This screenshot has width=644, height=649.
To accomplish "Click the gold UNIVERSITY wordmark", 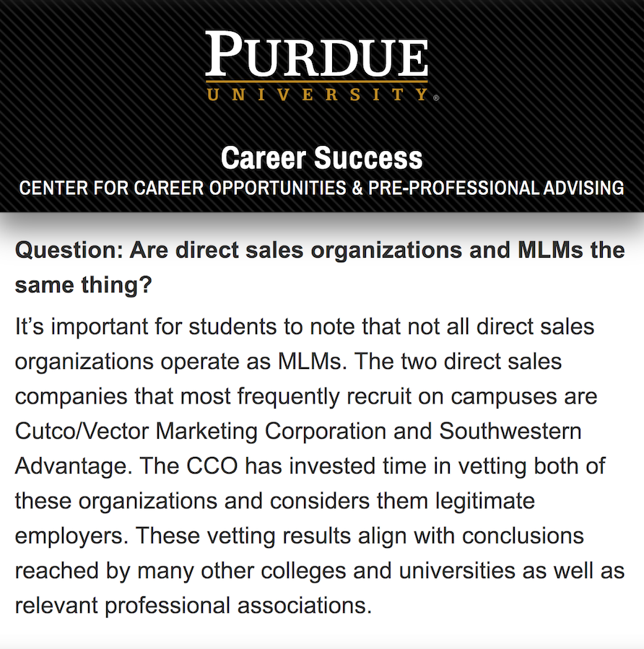I will point(318,95).
